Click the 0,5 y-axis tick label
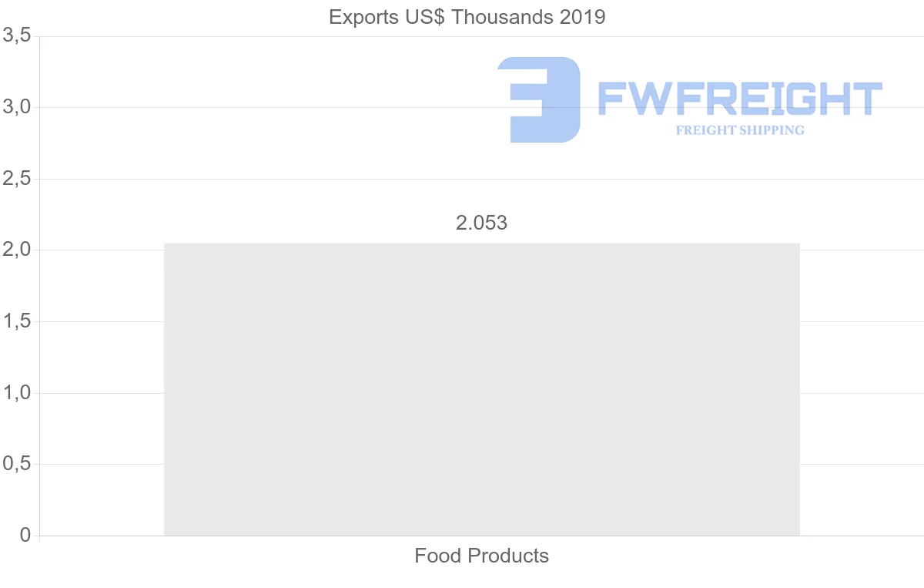Viewport: 924px width, 588px height. pos(16,464)
